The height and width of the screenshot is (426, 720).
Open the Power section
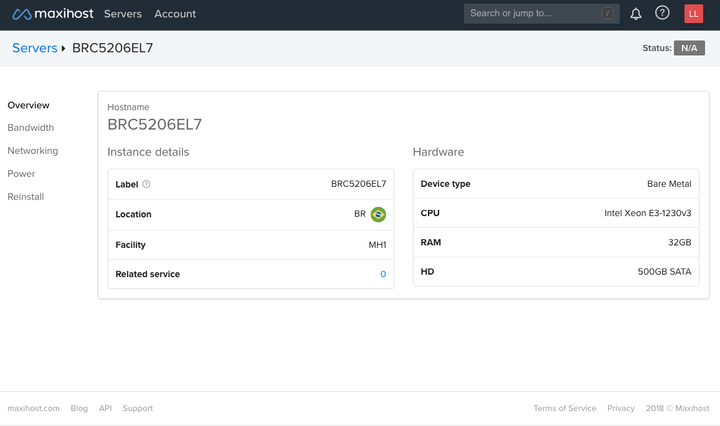coord(21,174)
